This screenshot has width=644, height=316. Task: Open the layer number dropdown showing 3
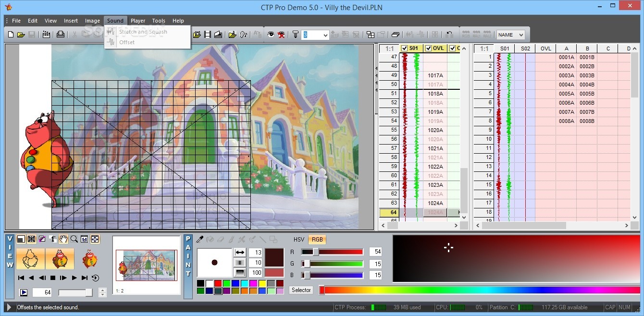click(315, 35)
